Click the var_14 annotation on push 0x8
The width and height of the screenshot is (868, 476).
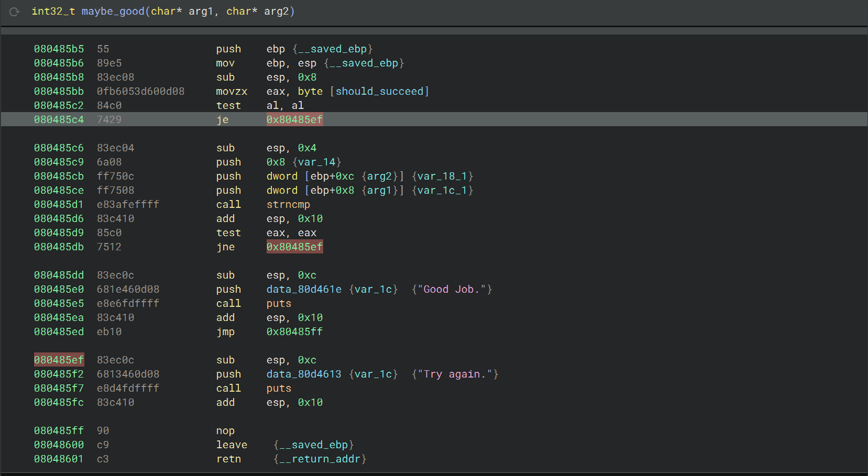[317, 162]
